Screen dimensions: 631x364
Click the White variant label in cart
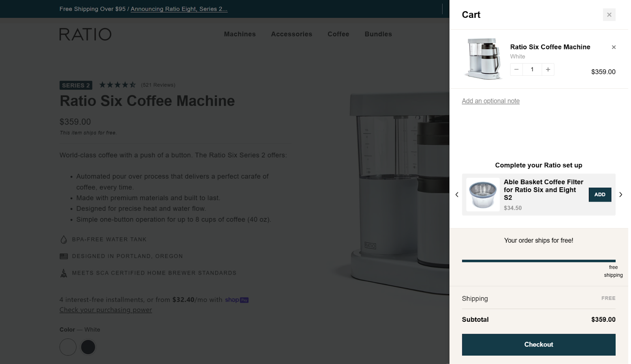coord(517,56)
